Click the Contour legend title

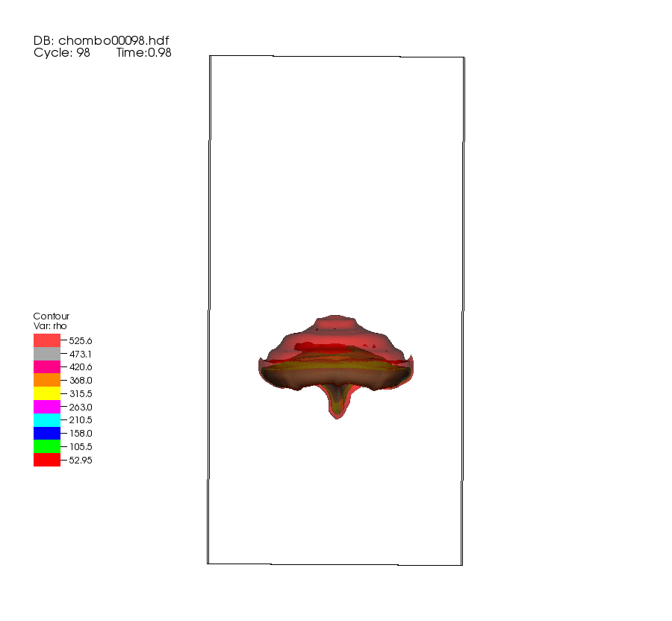(x=52, y=316)
